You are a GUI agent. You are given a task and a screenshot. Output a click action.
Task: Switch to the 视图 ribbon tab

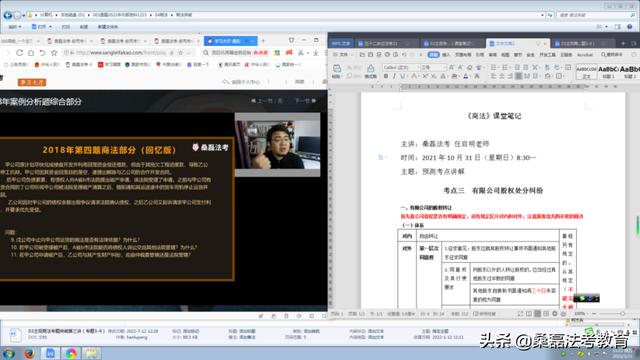point(505,54)
